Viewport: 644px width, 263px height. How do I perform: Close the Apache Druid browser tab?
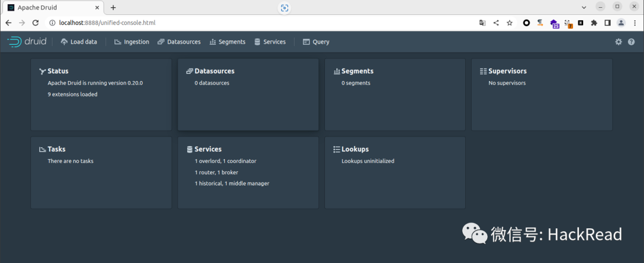point(97,7)
